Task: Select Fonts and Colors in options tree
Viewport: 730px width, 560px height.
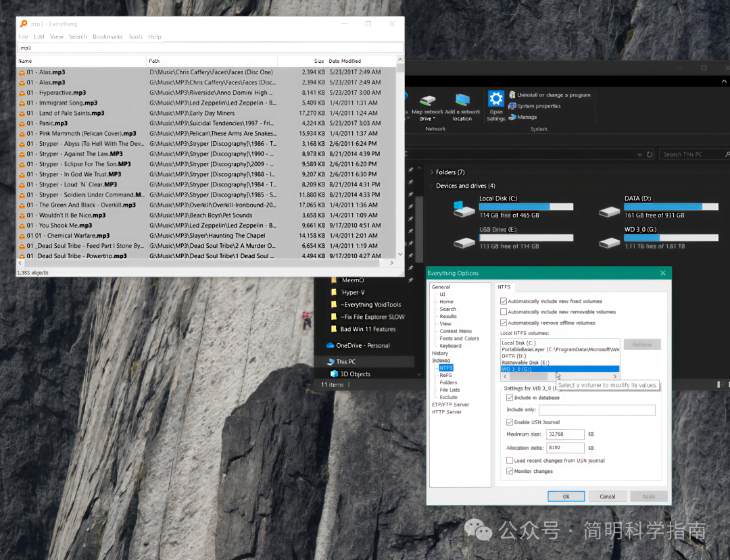Action: tap(459, 338)
